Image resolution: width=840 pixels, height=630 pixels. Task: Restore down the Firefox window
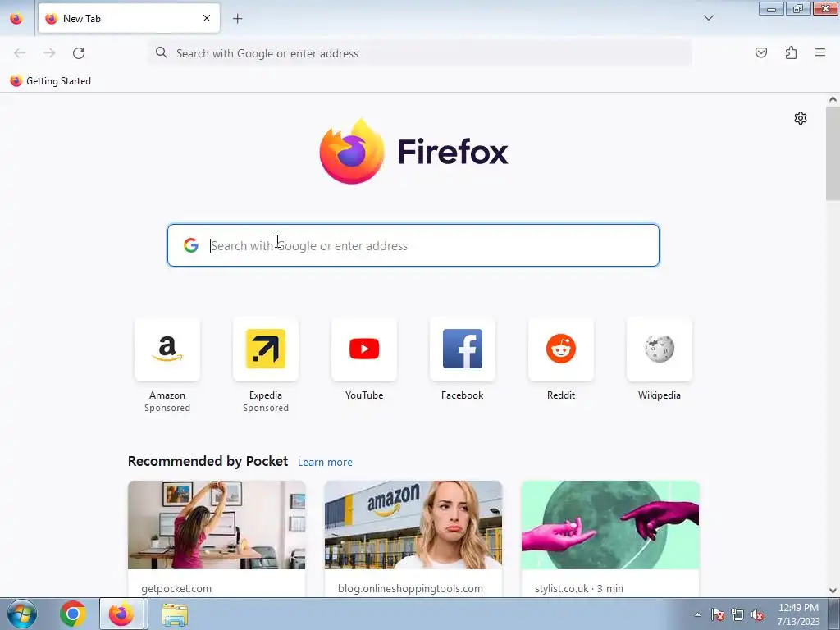point(798,8)
